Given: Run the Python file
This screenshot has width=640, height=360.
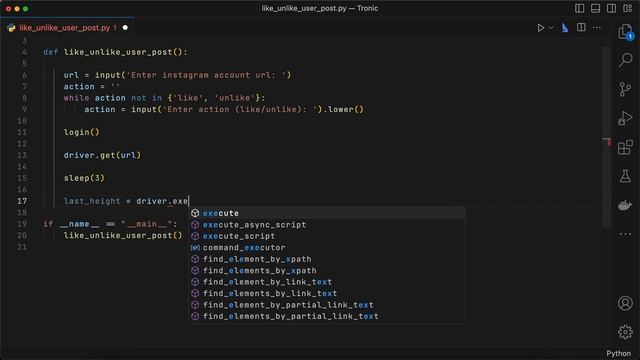Looking at the screenshot, I should (x=540, y=28).
